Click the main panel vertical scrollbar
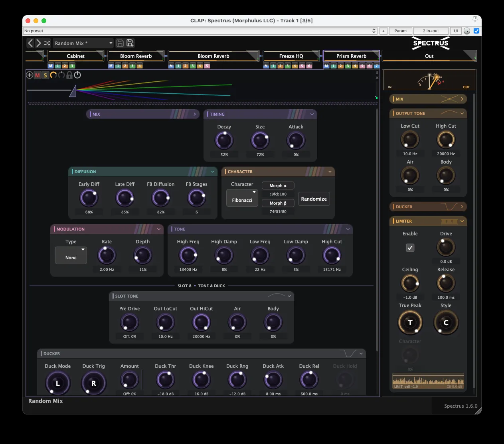Viewport: 504px width, 444px height. tap(377, 229)
